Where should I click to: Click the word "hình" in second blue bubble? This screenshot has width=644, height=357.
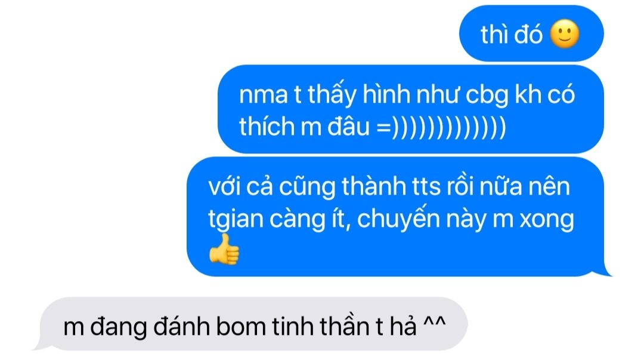(386, 94)
